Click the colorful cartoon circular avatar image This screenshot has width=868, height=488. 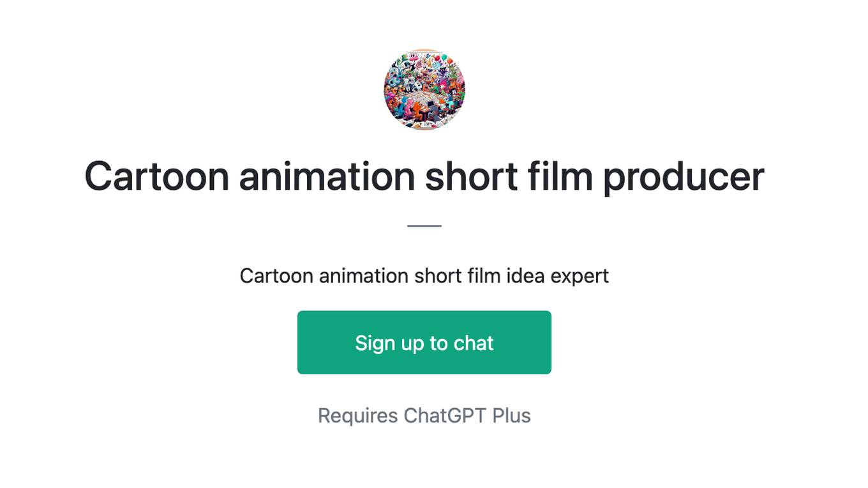pos(424,89)
